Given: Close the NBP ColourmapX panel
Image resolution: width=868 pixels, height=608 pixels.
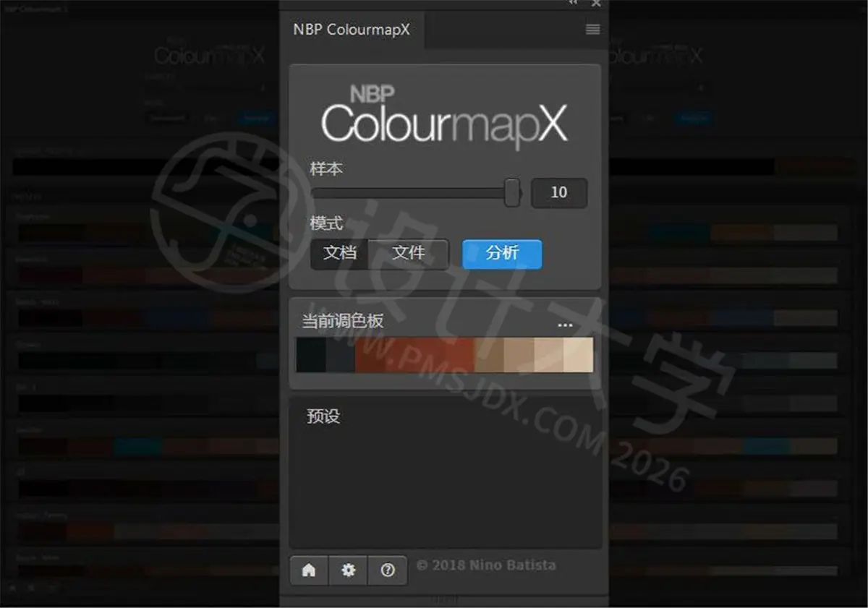Looking at the screenshot, I should click(596, 3).
